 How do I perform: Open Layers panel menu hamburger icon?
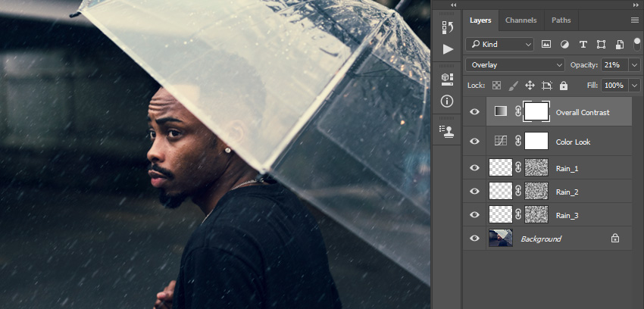tap(635, 20)
